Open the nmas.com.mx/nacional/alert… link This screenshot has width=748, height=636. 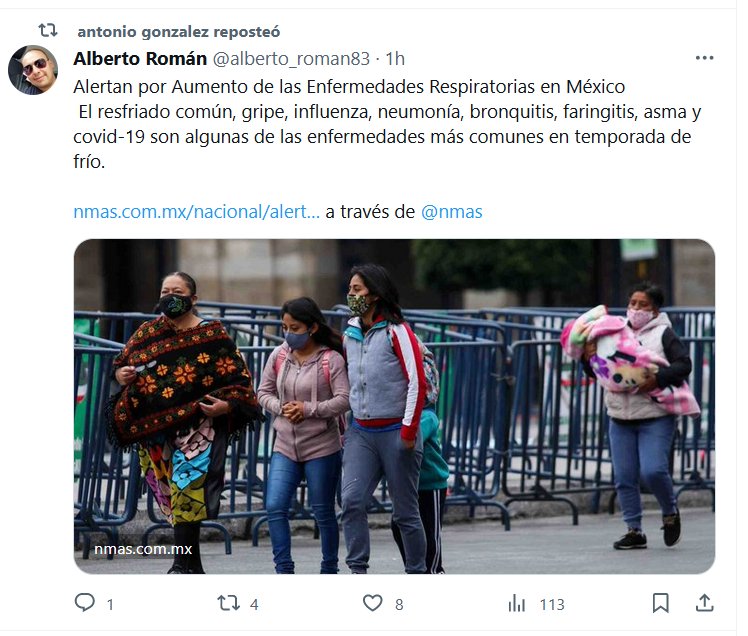click(197, 212)
